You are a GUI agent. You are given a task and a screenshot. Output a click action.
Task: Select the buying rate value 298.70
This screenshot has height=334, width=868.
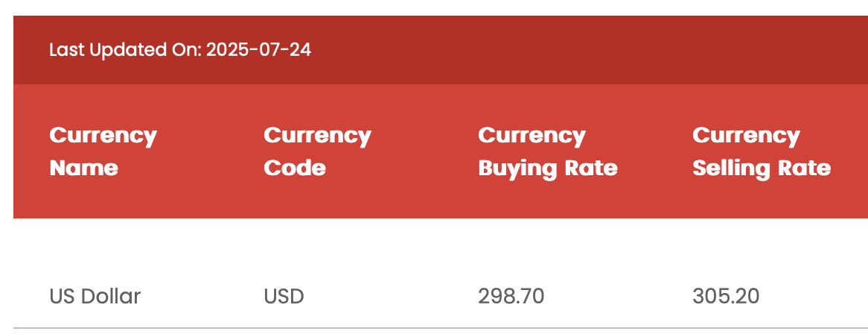tap(511, 296)
